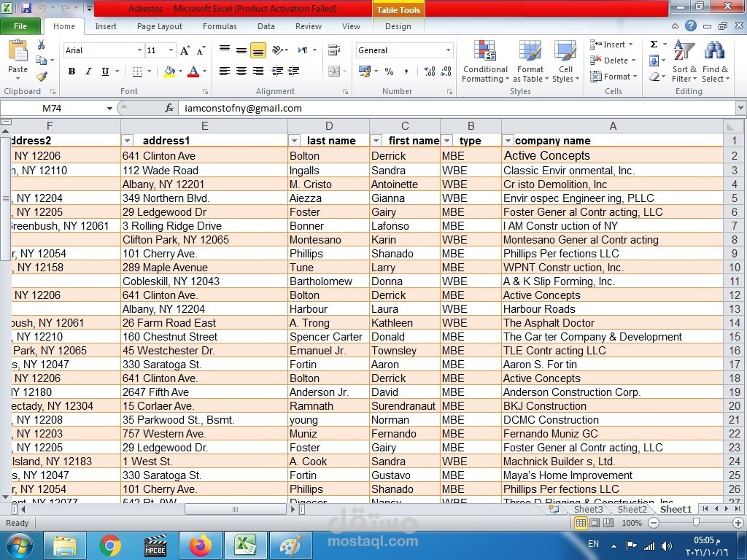Select Middle Align icon

point(241,50)
